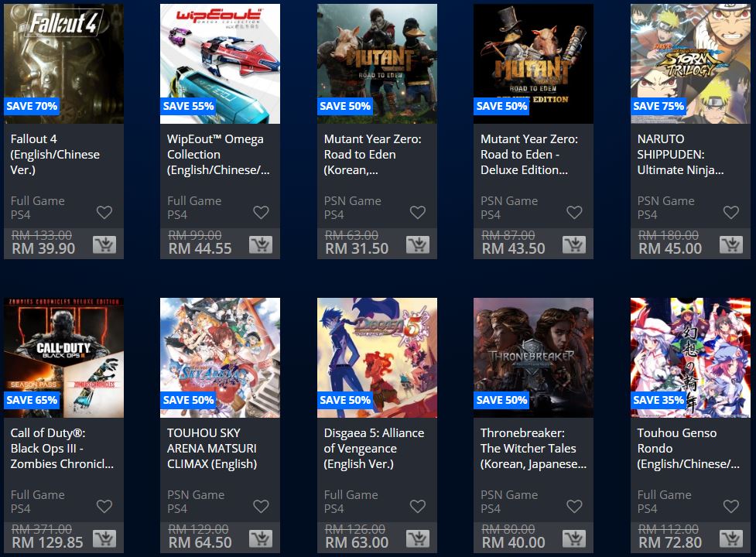Add Touhou Genso Rondo to cart
756x557 pixels.
(x=731, y=538)
